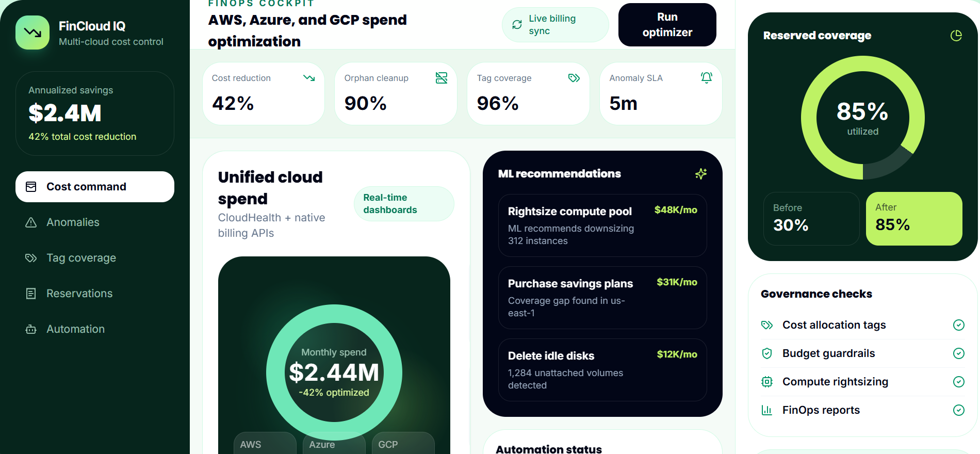The width and height of the screenshot is (980, 454).
Task: Click the Reserved coverage pie chart icon
Action: point(956,36)
